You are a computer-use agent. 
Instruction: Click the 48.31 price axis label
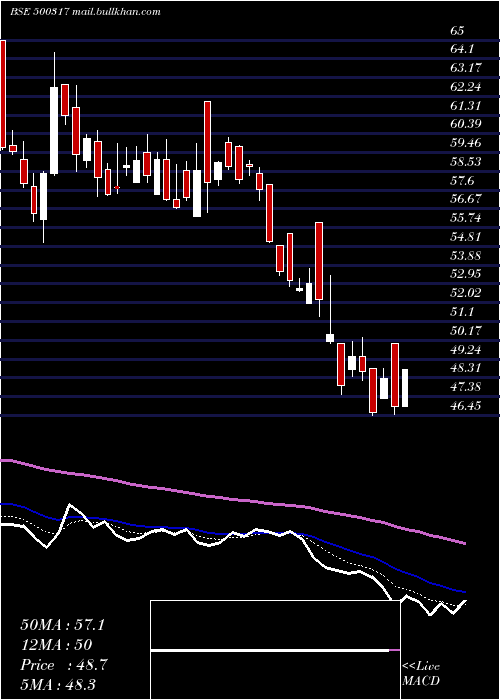click(465, 368)
